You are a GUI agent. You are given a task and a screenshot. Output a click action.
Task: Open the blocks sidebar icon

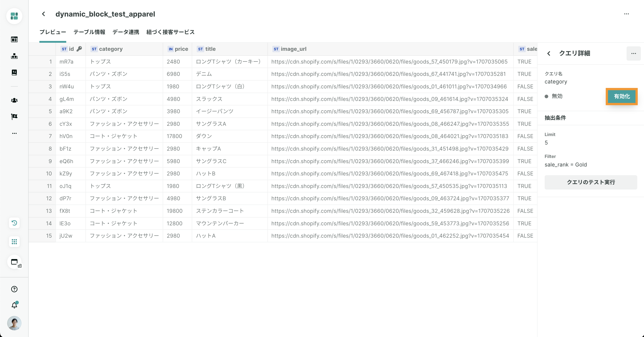coord(14,56)
